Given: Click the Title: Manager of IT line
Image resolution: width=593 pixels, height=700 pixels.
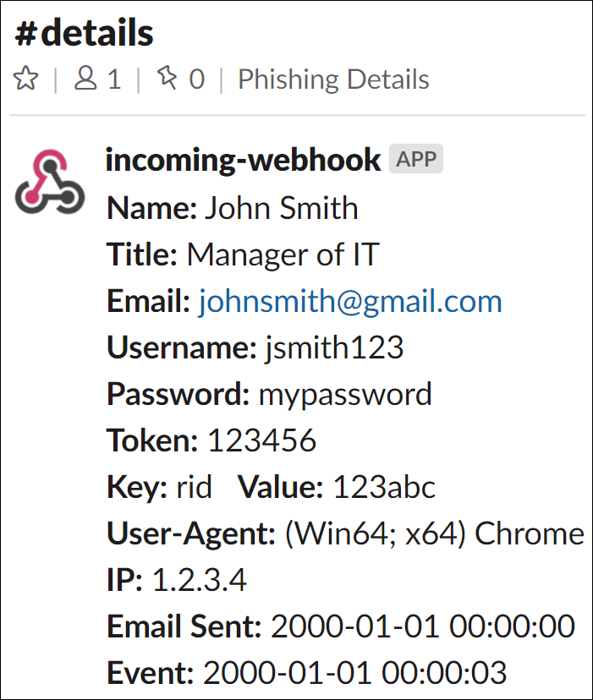Looking at the screenshot, I should [x=243, y=254].
